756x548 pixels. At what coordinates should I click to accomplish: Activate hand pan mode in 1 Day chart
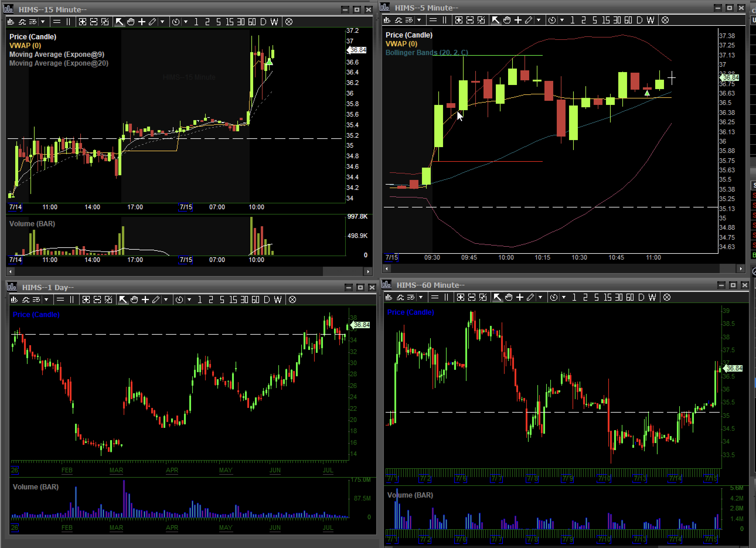(134, 300)
